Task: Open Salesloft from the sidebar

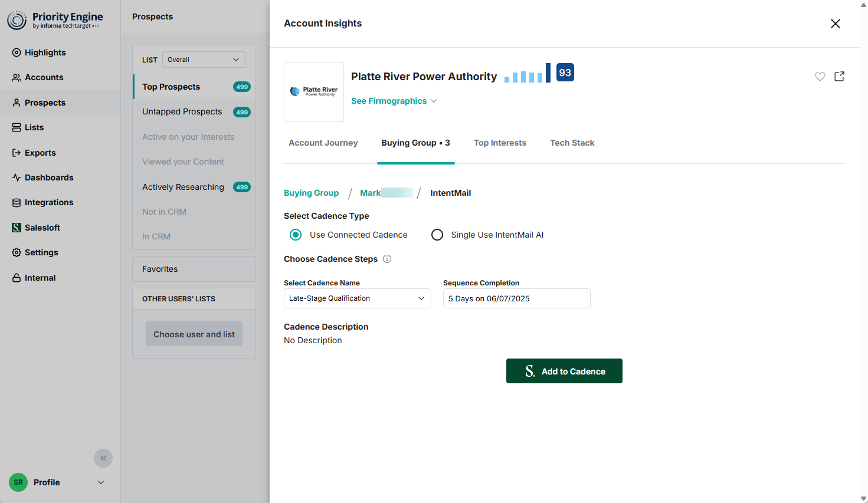Action: click(x=42, y=228)
